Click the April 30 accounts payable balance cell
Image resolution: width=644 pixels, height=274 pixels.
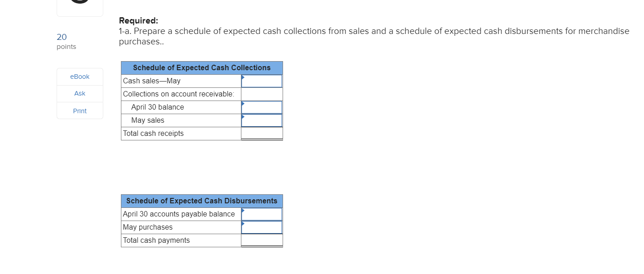tap(262, 214)
